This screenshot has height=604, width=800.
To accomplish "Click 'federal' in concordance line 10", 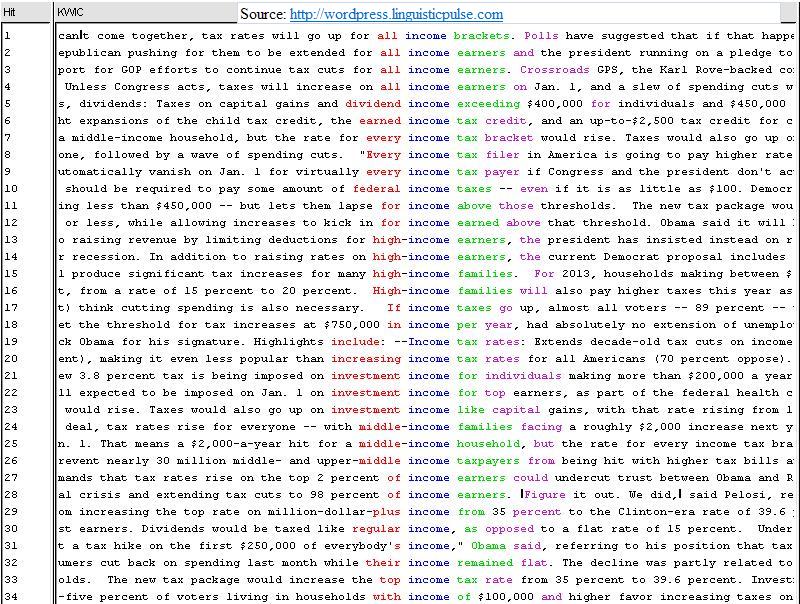I will click(x=376, y=188).
